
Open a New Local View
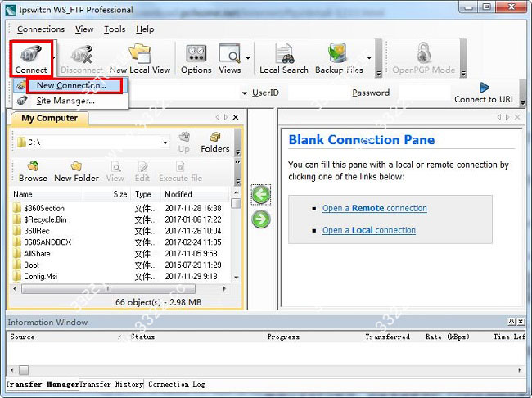(140, 57)
